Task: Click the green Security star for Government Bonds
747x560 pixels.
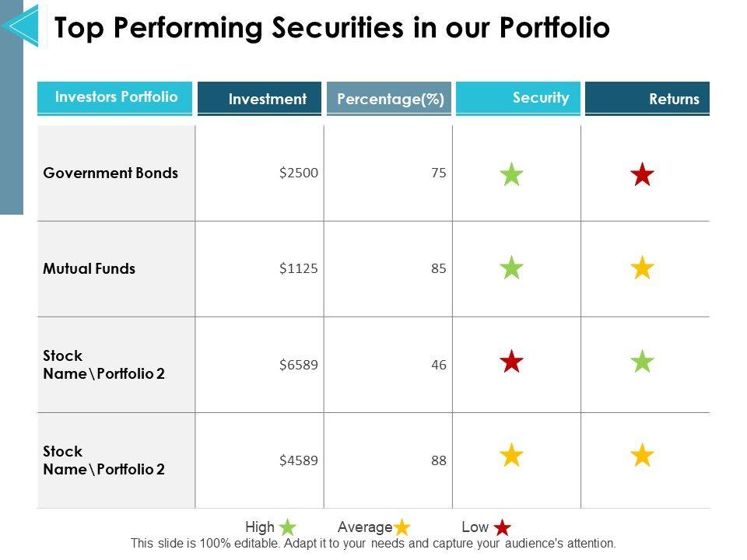Action: pos(511,174)
